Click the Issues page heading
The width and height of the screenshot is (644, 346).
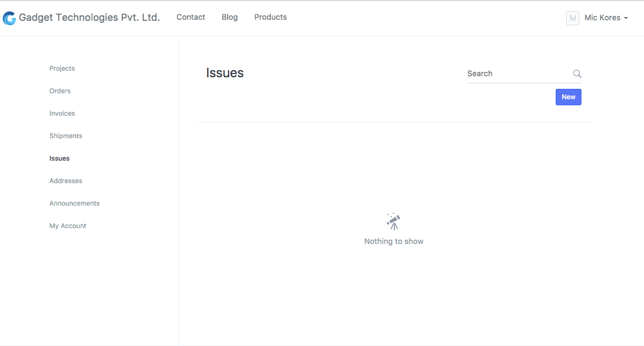[x=225, y=72]
